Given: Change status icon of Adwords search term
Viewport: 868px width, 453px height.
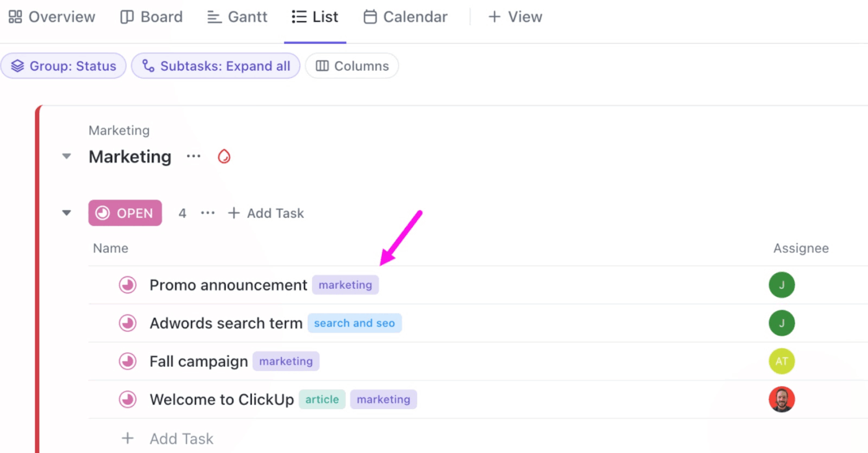Looking at the screenshot, I should [x=128, y=323].
